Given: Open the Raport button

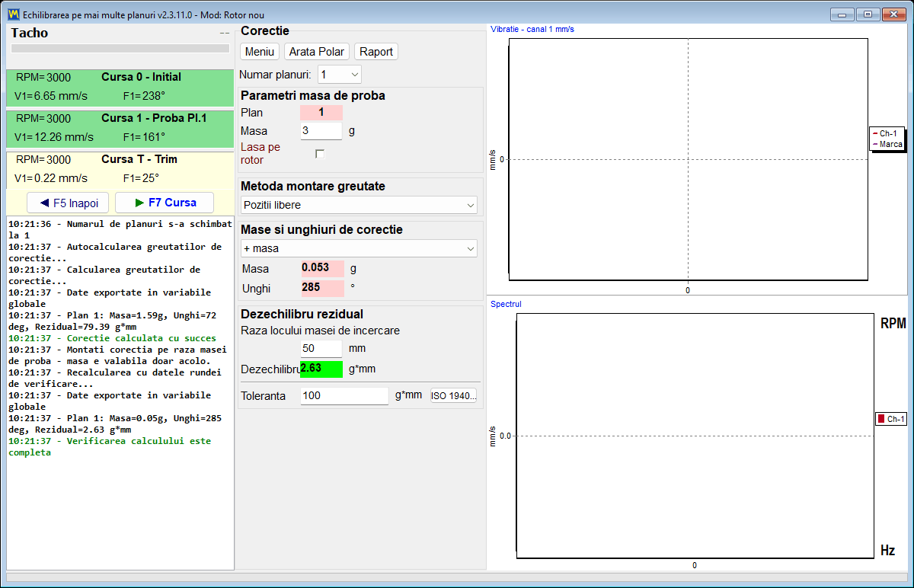Looking at the screenshot, I should (376, 52).
